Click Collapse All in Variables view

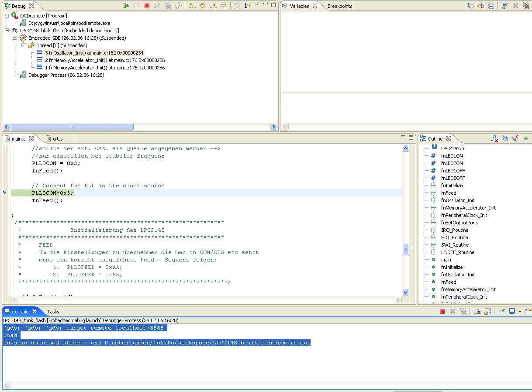(491, 6)
